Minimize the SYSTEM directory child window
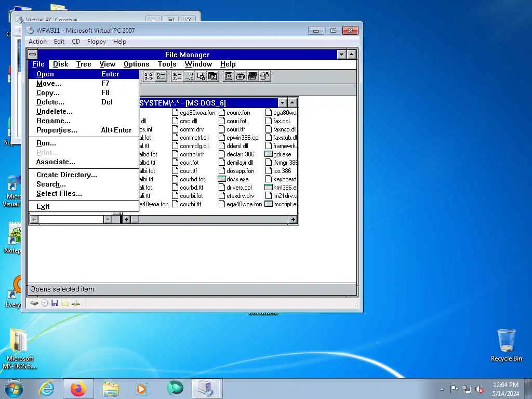 [x=282, y=102]
